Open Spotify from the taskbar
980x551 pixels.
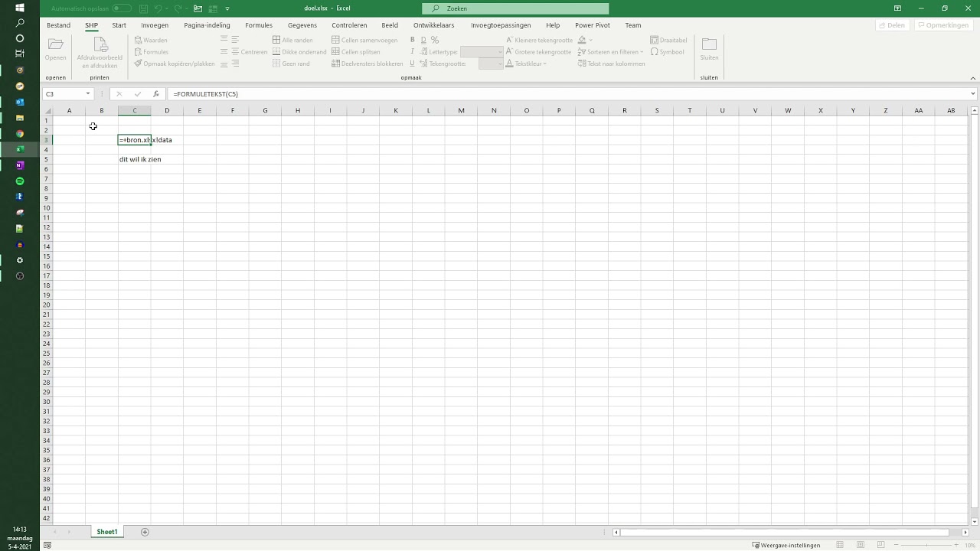click(x=20, y=181)
